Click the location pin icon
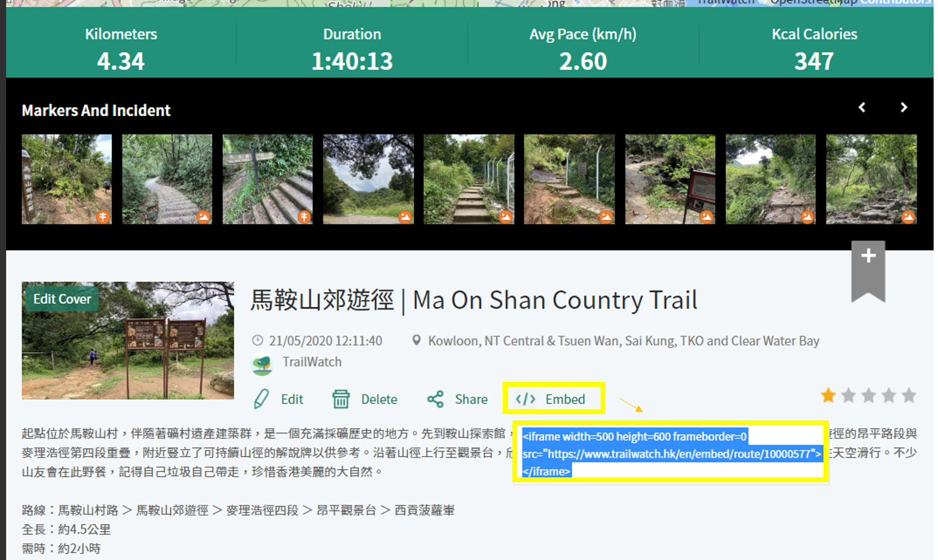Image resolution: width=938 pixels, height=560 pixels. click(416, 341)
